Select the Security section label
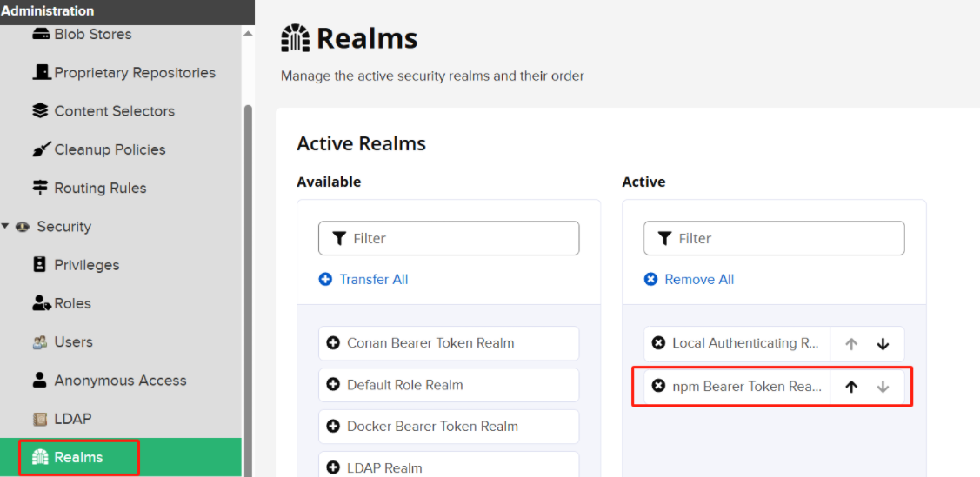Screen dimensions: 980x477 (x=63, y=227)
